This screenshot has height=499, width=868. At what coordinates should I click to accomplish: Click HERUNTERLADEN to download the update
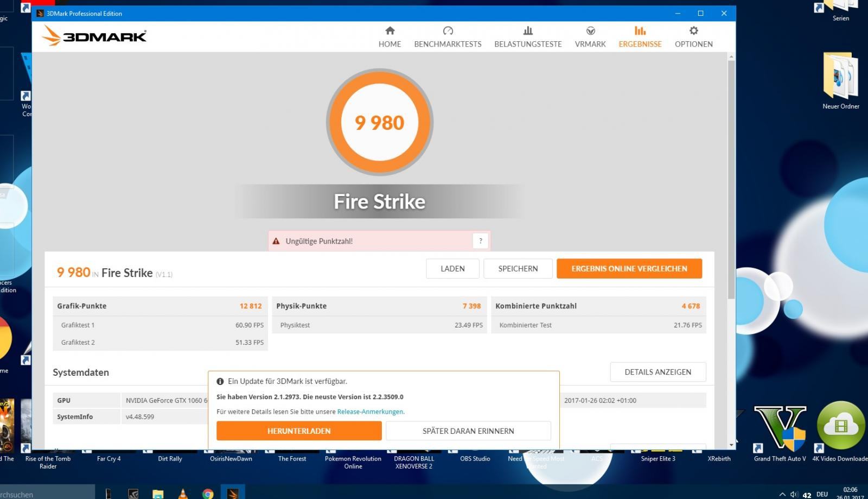299,431
